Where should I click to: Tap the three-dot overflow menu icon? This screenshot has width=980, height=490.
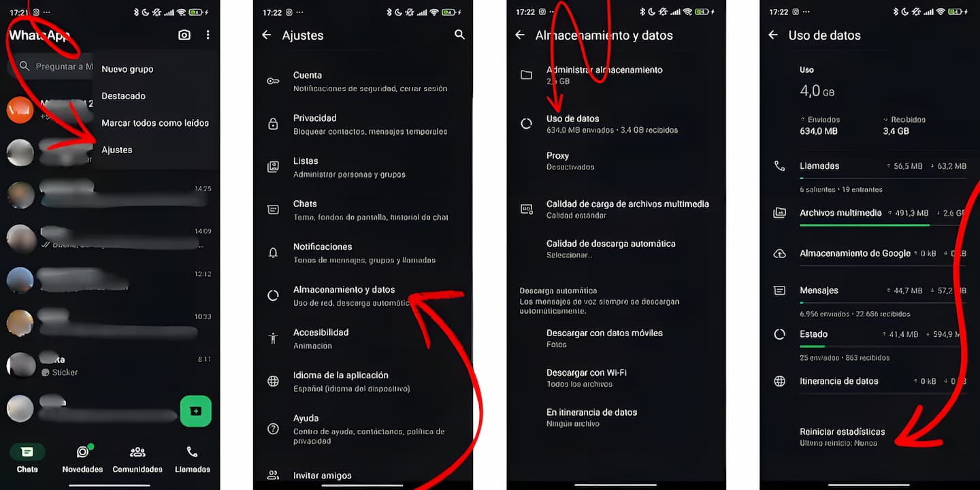(x=208, y=35)
